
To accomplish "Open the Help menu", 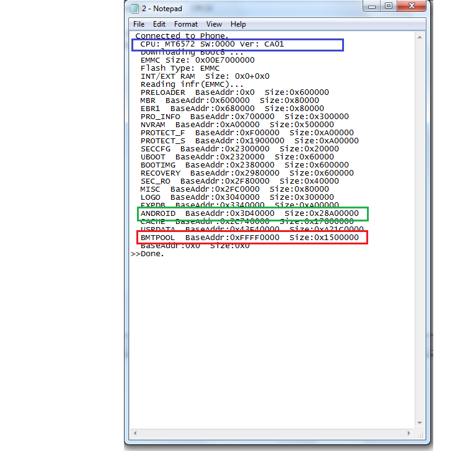I will coord(238,24).
